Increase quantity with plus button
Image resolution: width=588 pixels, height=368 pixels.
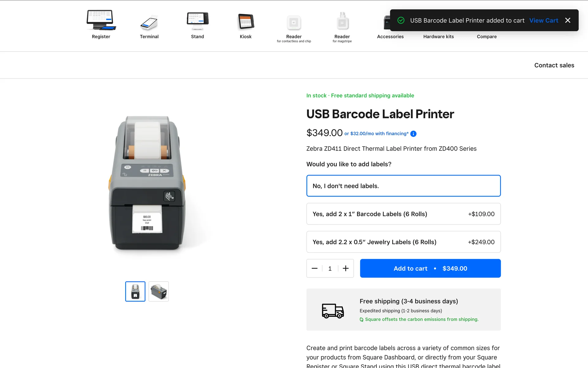point(346,268)
